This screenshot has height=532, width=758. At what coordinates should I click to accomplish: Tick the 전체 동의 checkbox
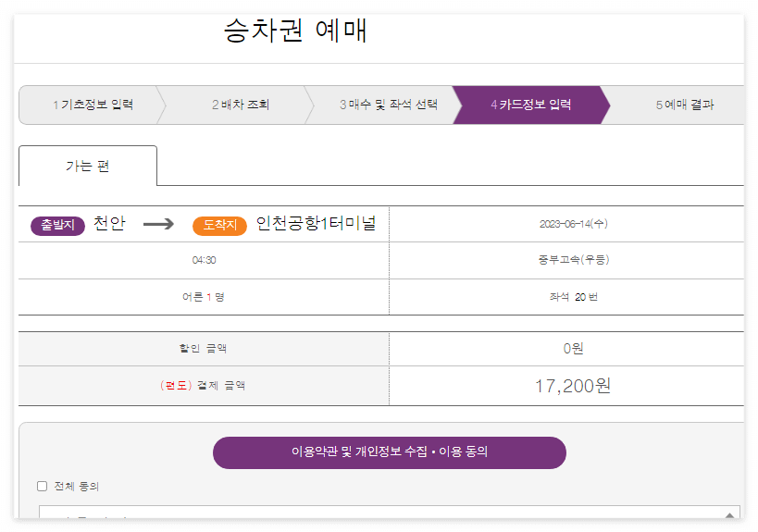click(42, 486)
